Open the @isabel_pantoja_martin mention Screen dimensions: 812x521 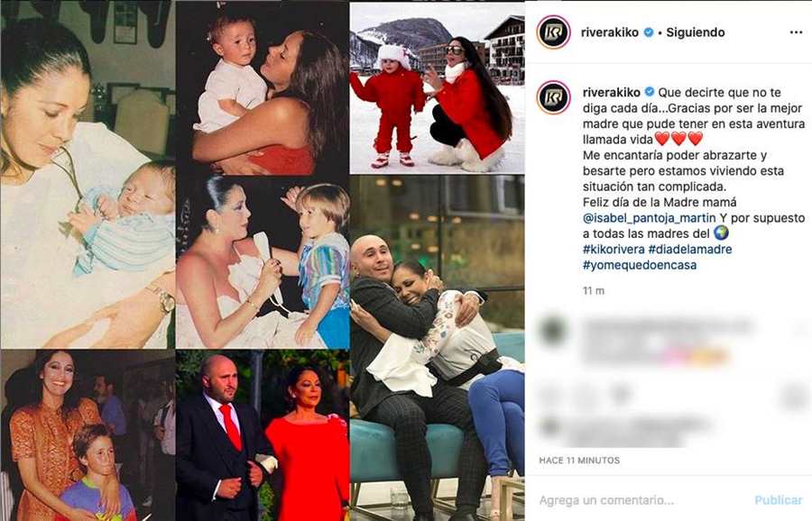650,218
